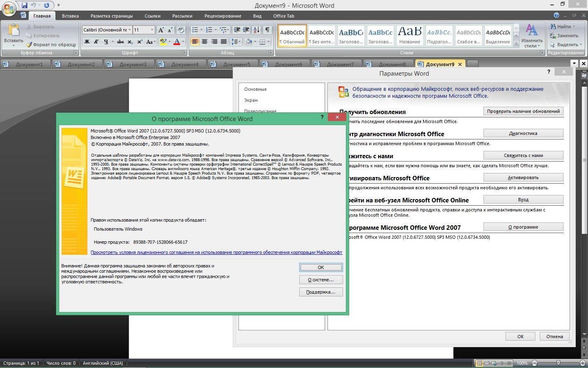Use Format Painter (Формат по образцу)

click(x=51, y=45)
